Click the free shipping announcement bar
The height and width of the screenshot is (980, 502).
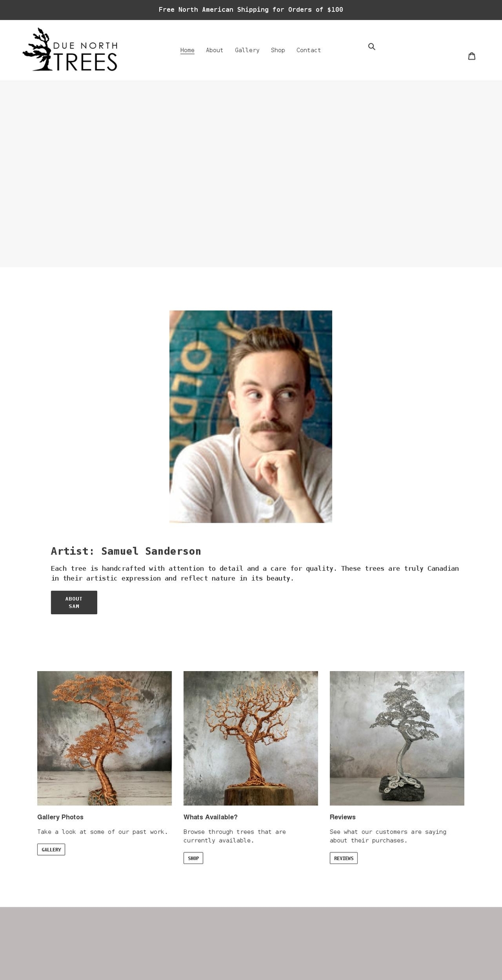[x=251, y=10]
